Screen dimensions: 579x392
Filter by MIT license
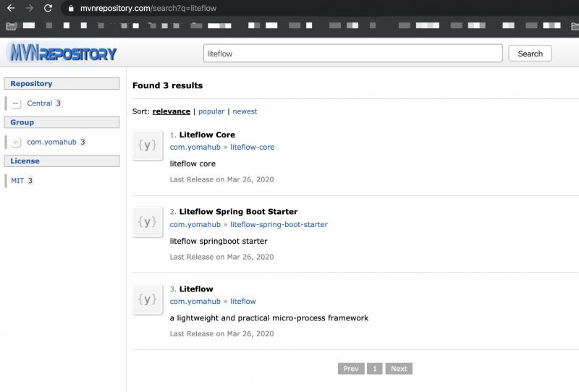tap(17, 181)
